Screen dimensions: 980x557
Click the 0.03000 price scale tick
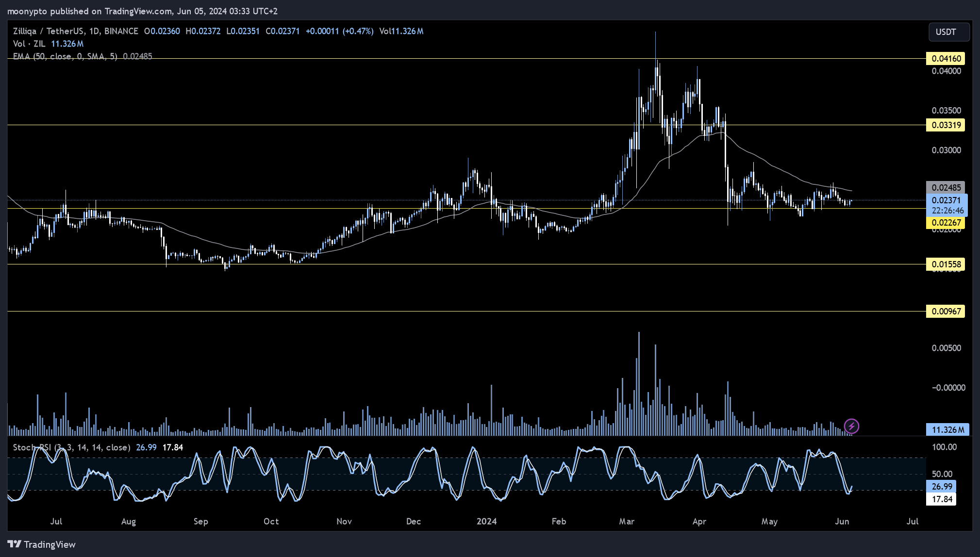pos(946,150)
